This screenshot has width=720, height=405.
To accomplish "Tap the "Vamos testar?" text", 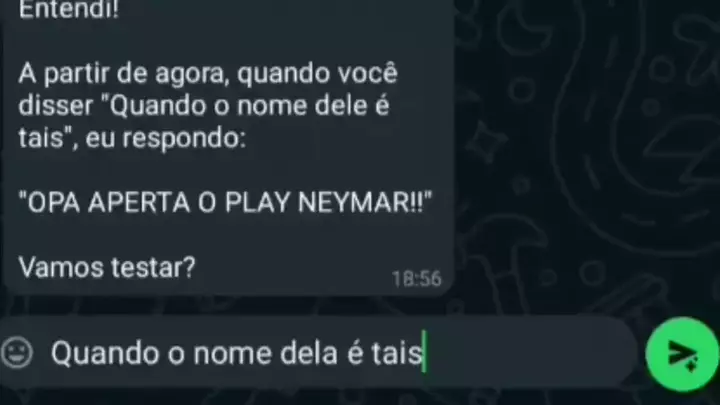I will coord(107,267).
